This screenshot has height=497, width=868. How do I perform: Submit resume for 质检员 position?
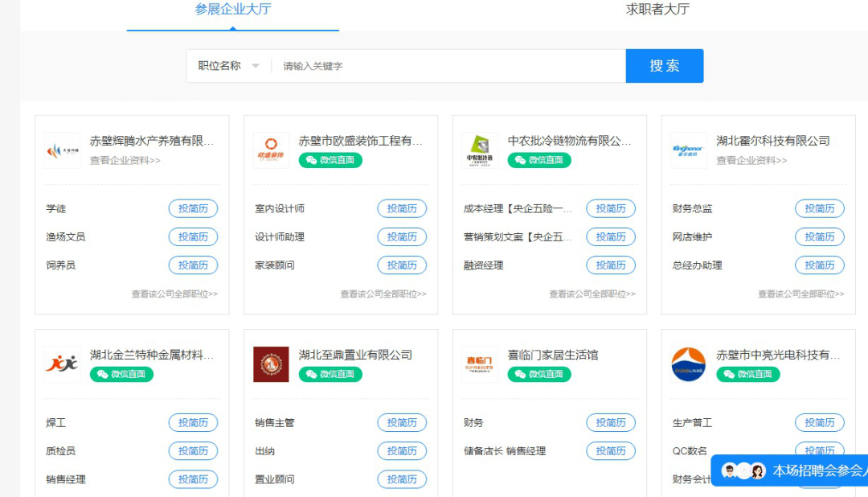click(193, 450)
